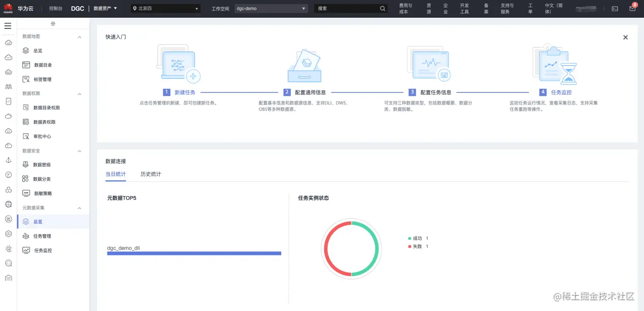Select highlighted 总览 under 元数据采集

(53, 222)
